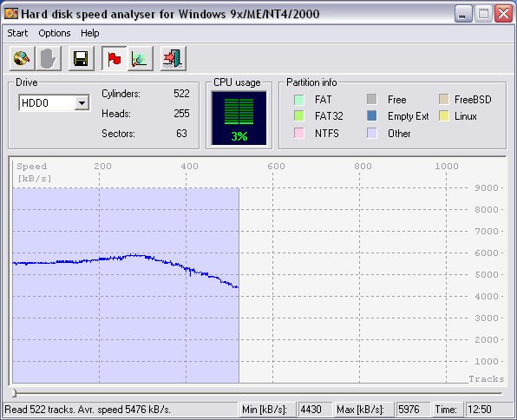517x420 pixels.
Task: Click the application icon in title bar
Action: point(11,14)
